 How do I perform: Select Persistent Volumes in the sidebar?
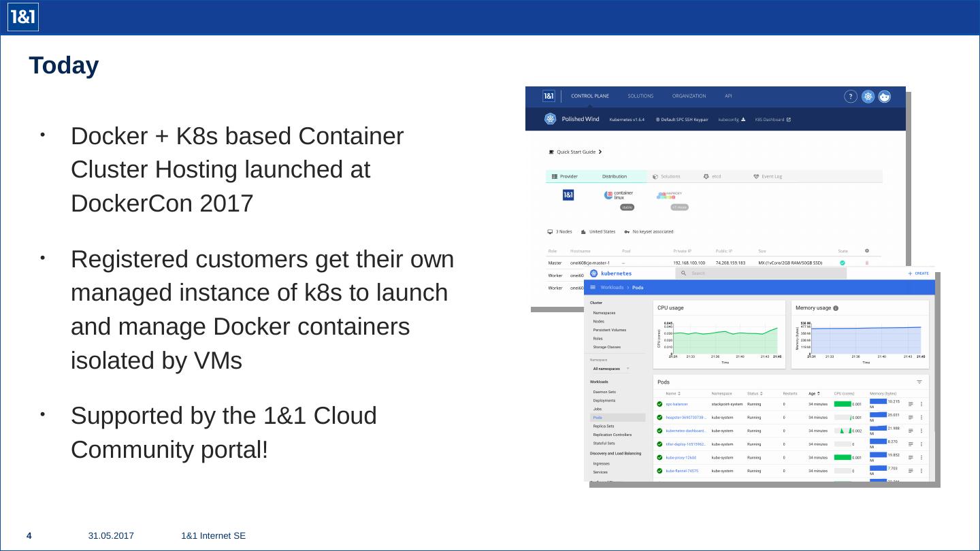[x=609, y=330]
